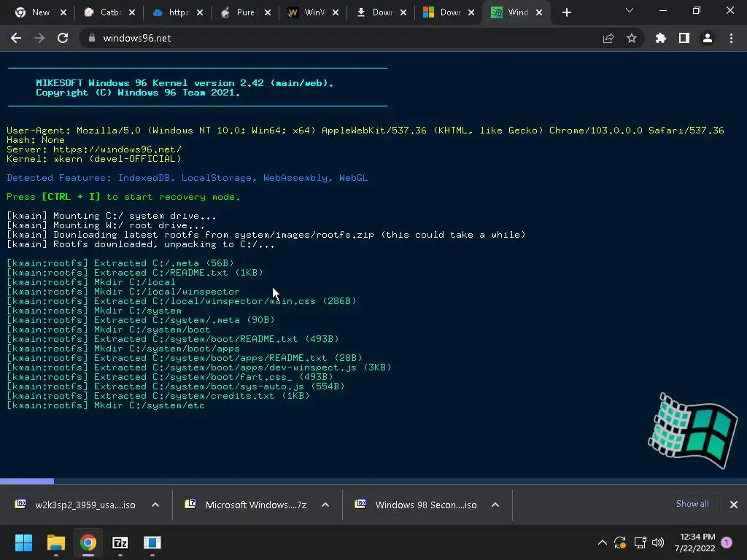747x560 pixels.
Task: Open the volume speaker tray icon
Action: (x=658, y=542)
